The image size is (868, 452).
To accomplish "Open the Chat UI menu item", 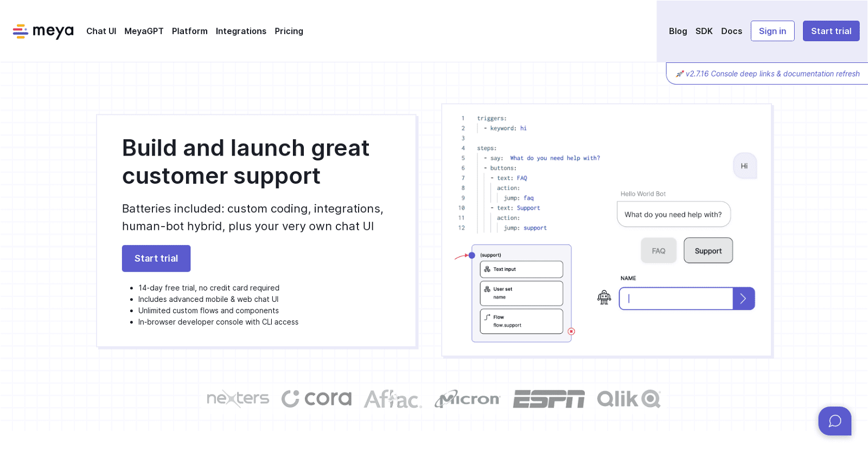I will click(101, 31).
